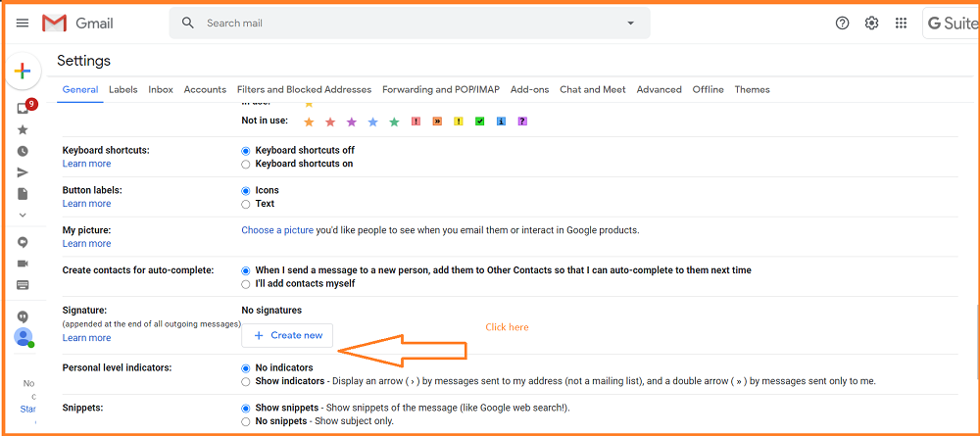The width and height of the screenshot is (980, 436).
Task: Open the Google apps grid icon
Action: click(901, 24)
